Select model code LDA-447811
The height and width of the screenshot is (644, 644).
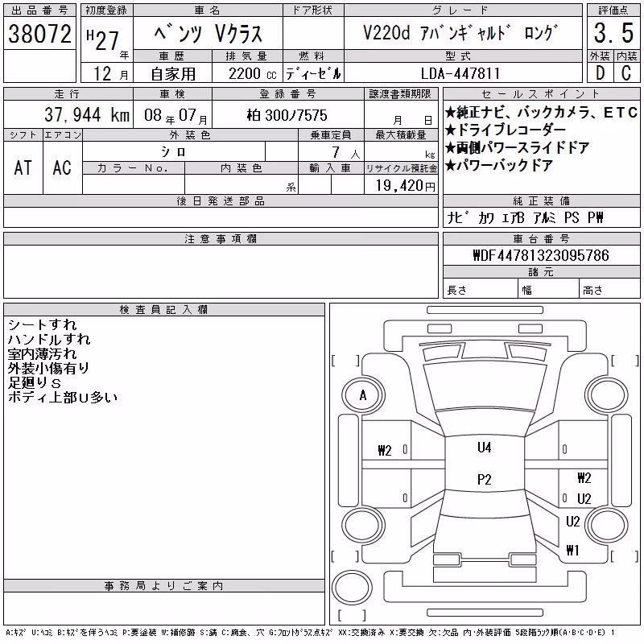tap(460, 74)
